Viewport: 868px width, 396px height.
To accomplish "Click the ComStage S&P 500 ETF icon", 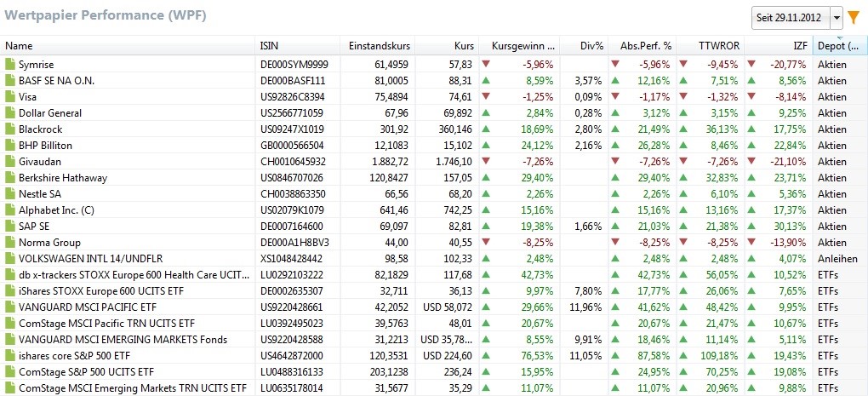I will coord(10,372).
